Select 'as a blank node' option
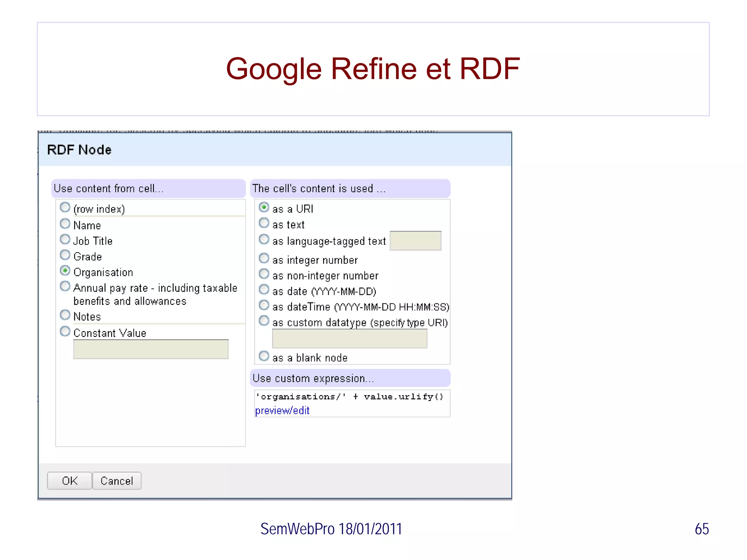The height and width of the screenshot is (560, 747). tap(264, 356)
